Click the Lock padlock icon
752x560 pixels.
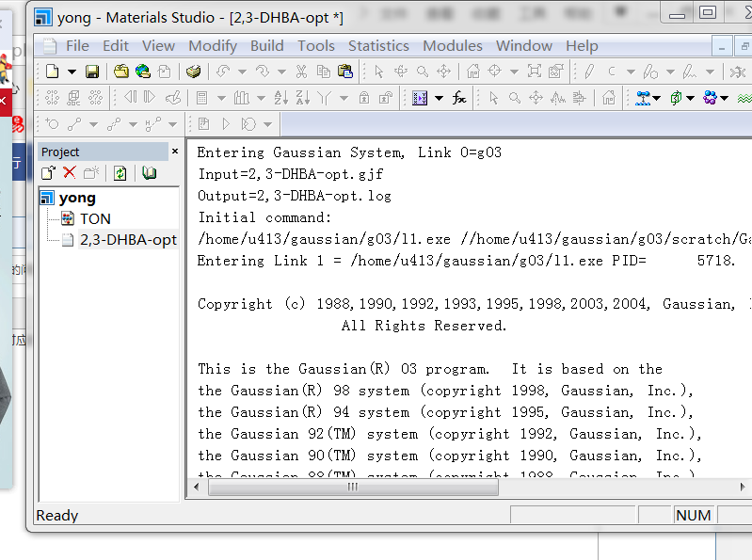point(364,98)
